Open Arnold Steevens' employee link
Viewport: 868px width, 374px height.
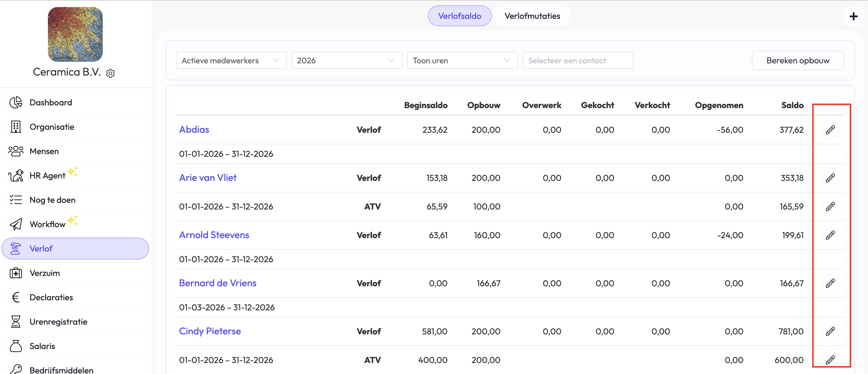(214, 235)
